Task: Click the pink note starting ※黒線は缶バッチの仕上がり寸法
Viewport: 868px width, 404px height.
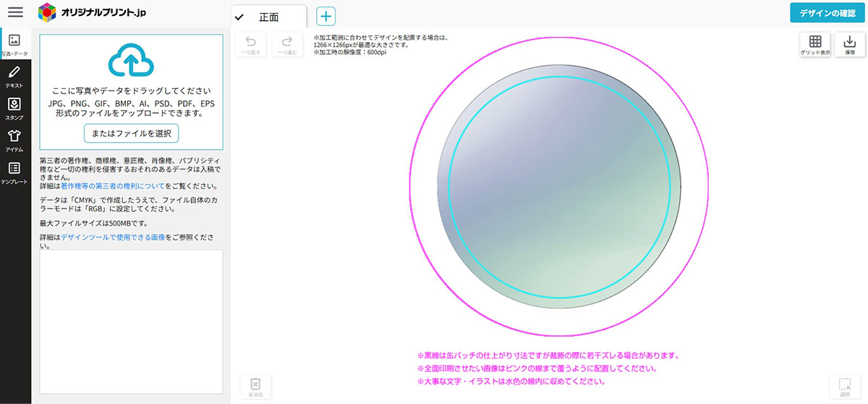Action: [548, 355]
